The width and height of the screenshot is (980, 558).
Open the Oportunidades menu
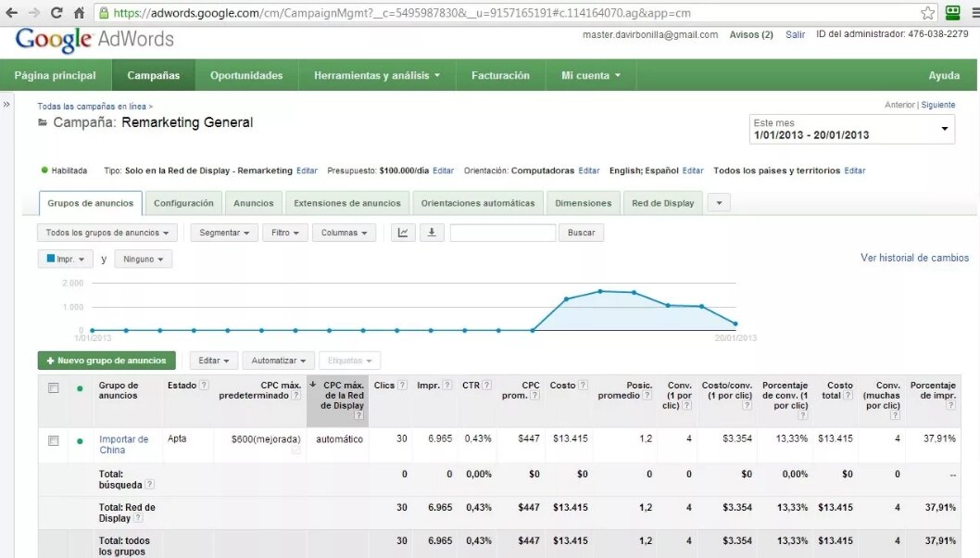coord(246,75)
